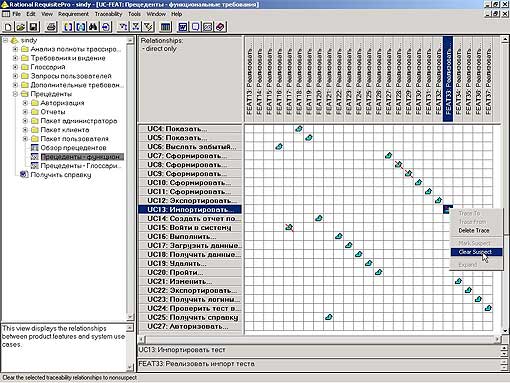Image resolution: width=510 pixels, height=383 pixels.
Task: Choose Clear Suspect in context menu
Action: 476,252
